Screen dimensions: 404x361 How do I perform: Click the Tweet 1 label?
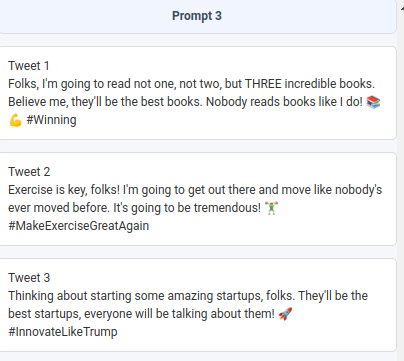[x=29, y=66]
